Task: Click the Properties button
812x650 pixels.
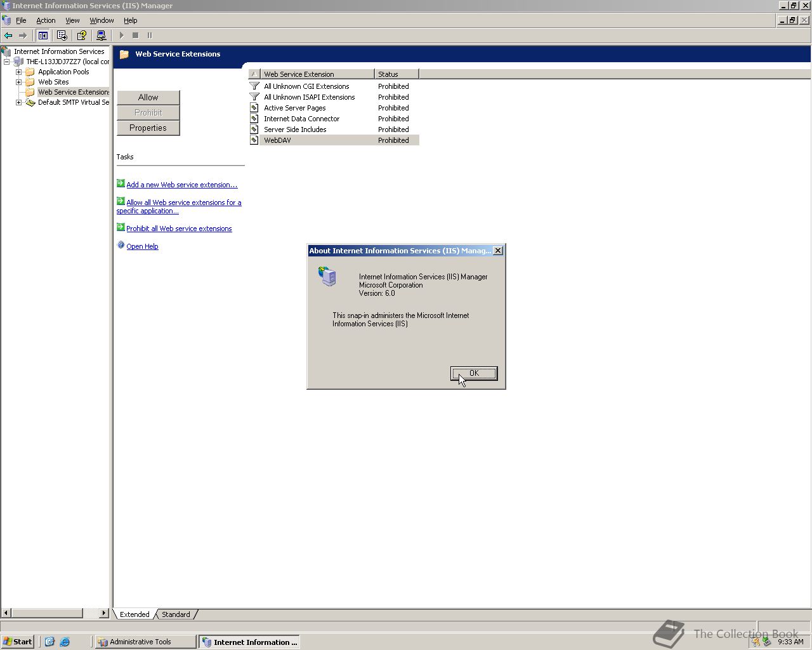Action: (148, 128)
